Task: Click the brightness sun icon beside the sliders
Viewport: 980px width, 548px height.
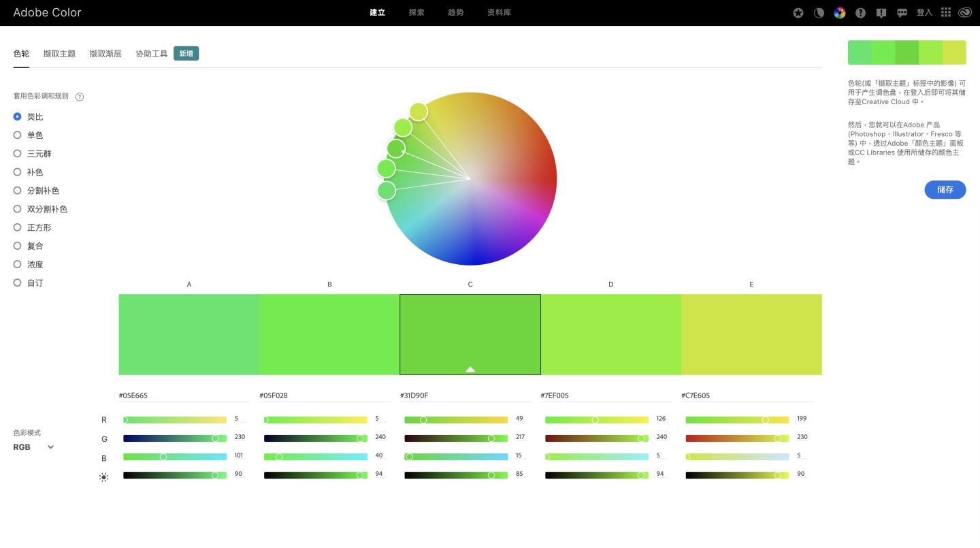Action: click(103, 477)
